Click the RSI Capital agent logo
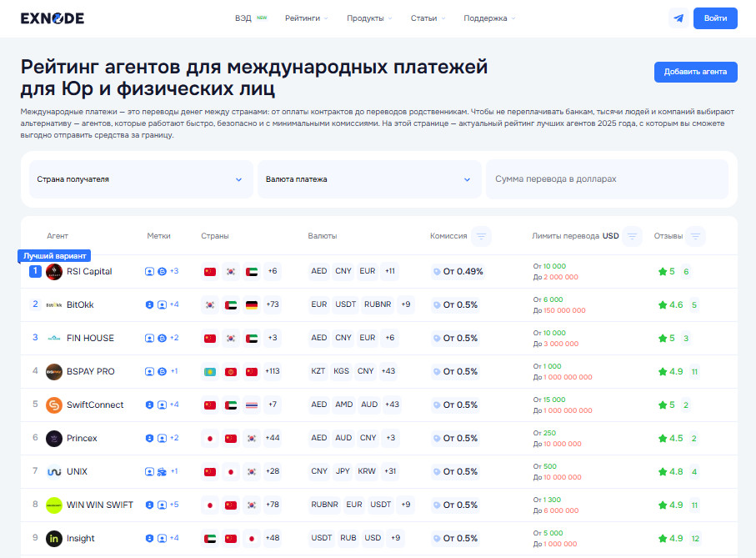 pos(54,272)
